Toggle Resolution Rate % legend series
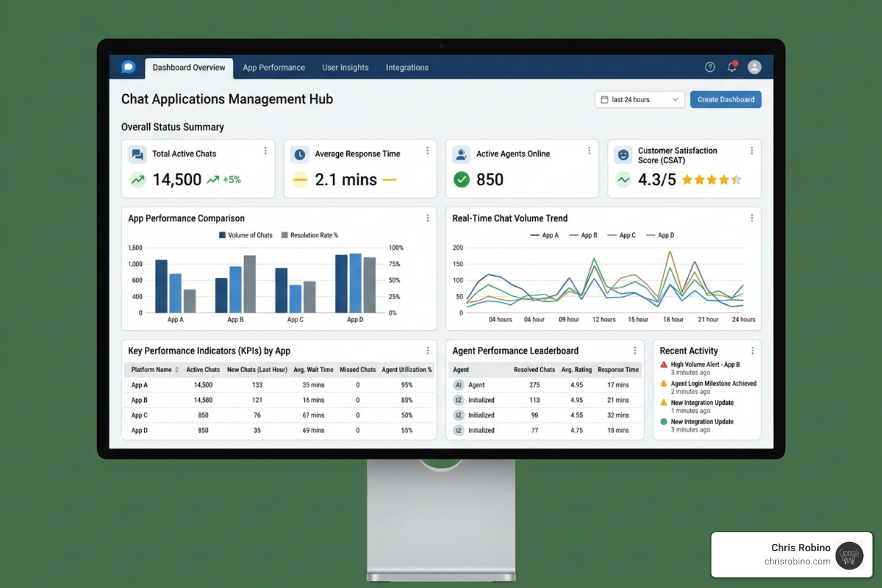The image size is (882, 588). click(x=310, y=235)
